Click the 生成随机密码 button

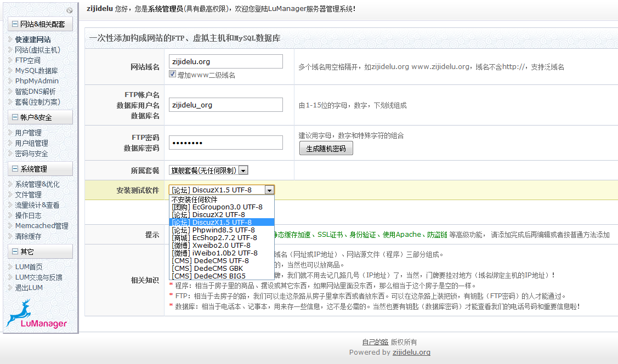pos(326,149)
